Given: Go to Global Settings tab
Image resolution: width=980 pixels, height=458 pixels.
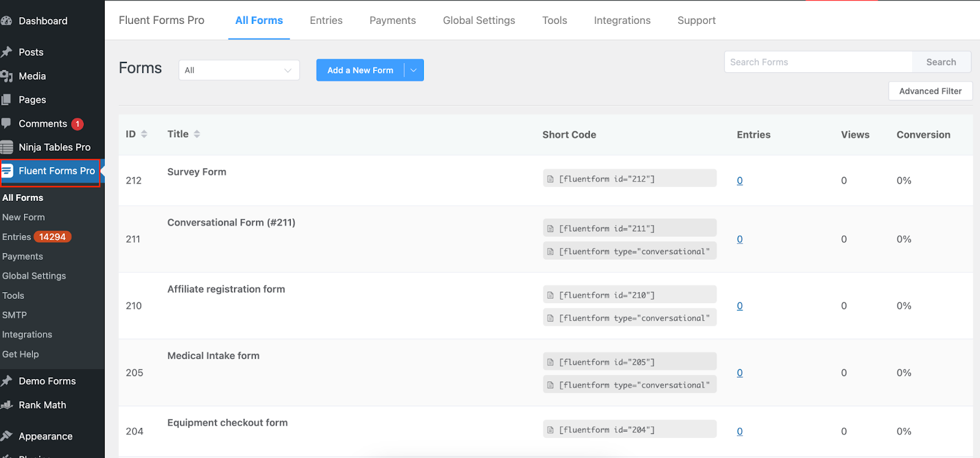Looking at the screenshot, I should [479, 20].
